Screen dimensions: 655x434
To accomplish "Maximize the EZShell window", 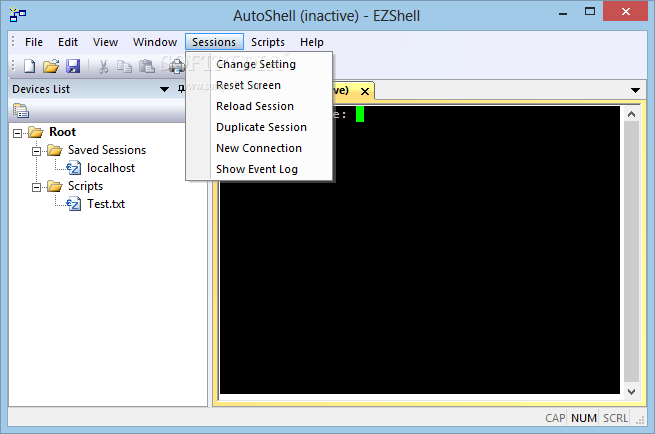I will click(590, 12).
